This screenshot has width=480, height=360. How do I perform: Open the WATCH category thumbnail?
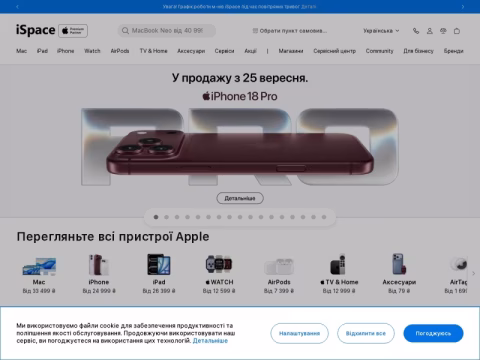219,265
